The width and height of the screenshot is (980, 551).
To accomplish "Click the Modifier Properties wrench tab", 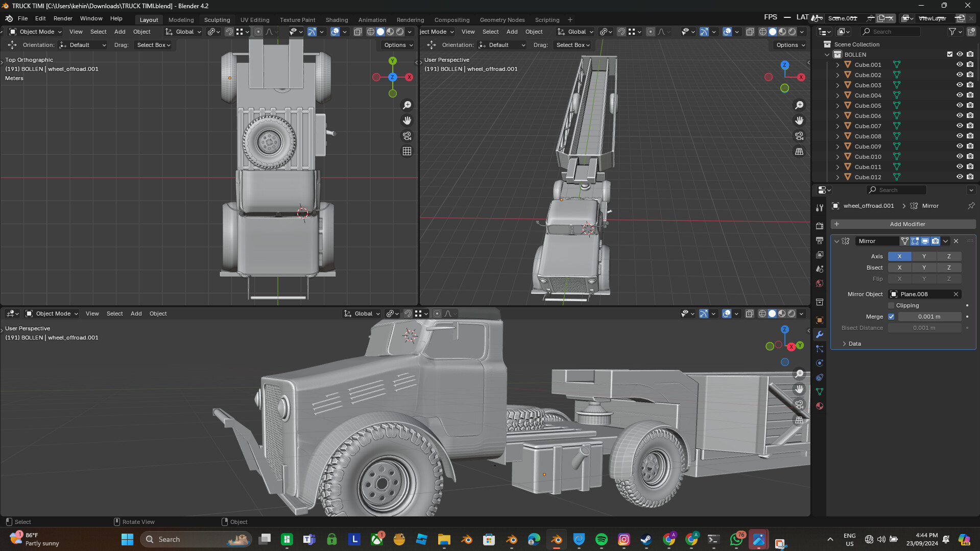I will point(820,335).
